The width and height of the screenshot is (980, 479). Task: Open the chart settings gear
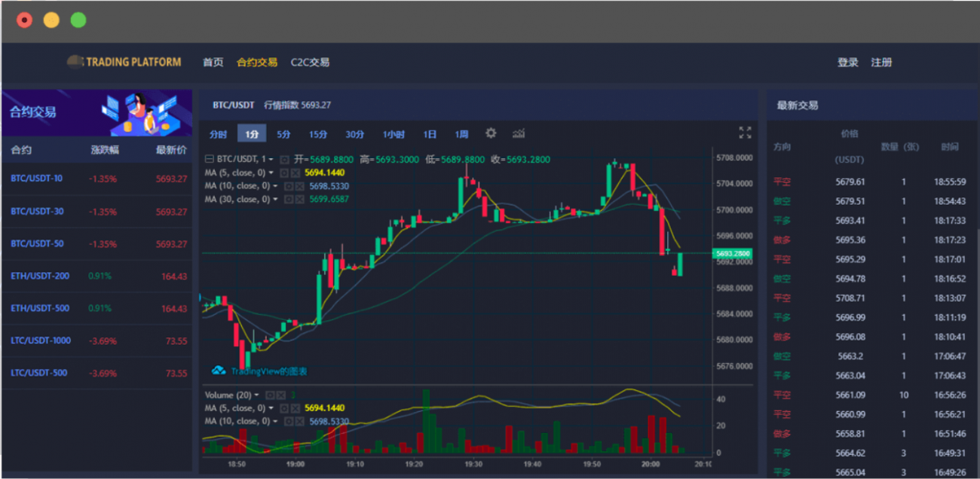[x=491, y=133]
